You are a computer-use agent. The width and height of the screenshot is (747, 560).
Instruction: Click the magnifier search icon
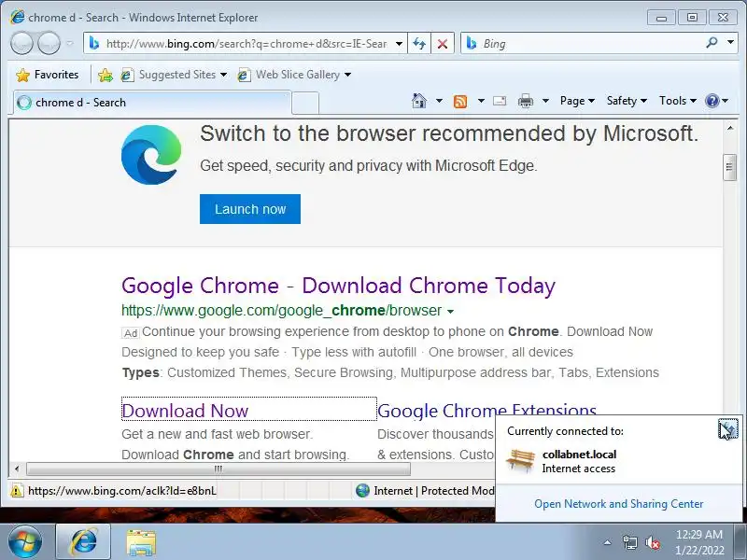pos(712,43)
